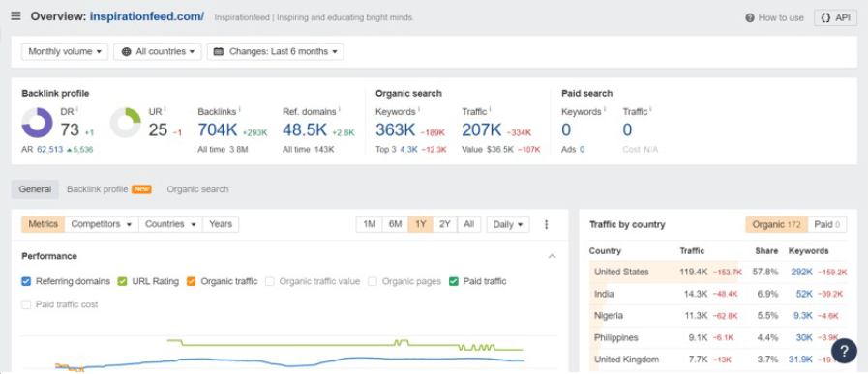Open Changes: Last 6 months dropdown

pyautogui.click(x=276, y=51)
